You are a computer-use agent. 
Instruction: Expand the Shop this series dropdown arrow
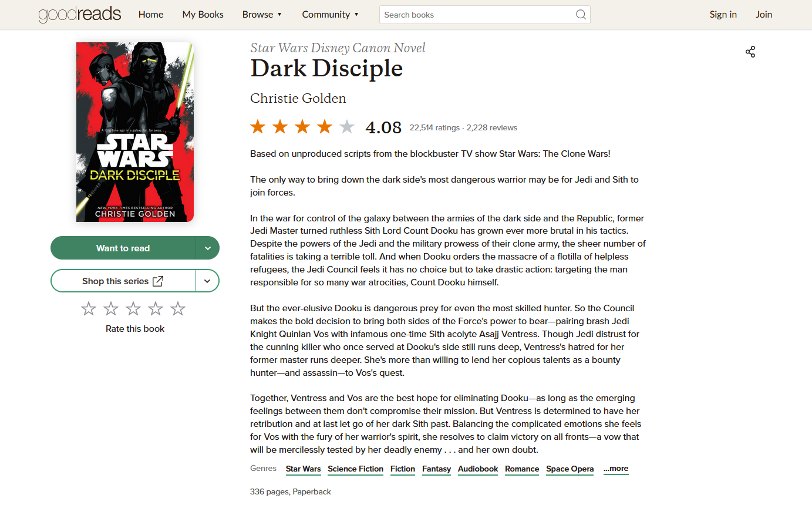click(207, 281)
